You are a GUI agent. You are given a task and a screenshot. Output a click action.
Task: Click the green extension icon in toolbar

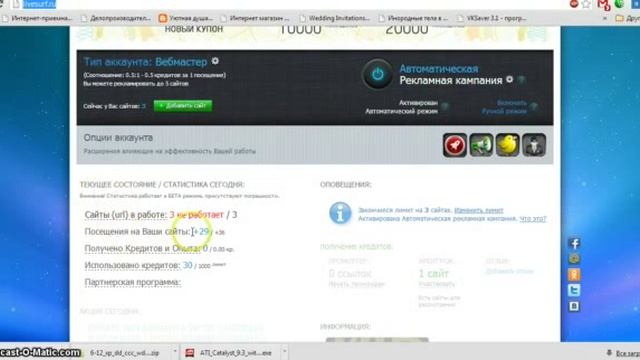619,4
